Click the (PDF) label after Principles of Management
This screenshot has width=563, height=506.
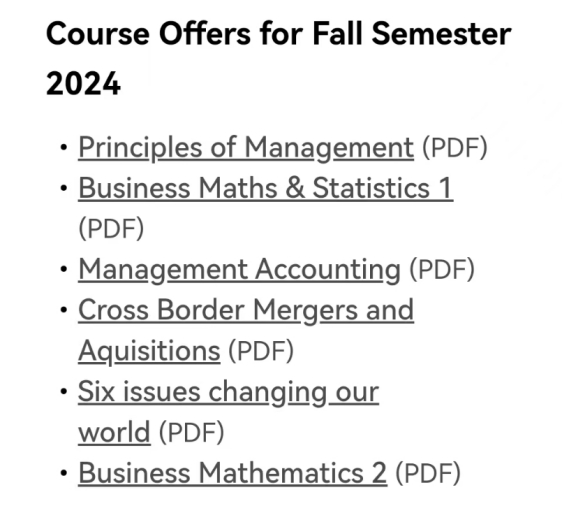[x=455, y=148]
